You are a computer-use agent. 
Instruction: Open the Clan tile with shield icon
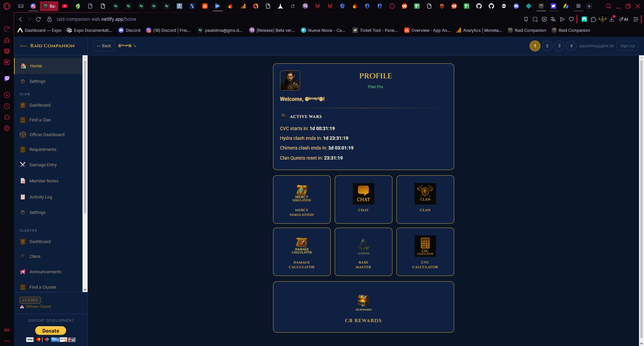425,199
